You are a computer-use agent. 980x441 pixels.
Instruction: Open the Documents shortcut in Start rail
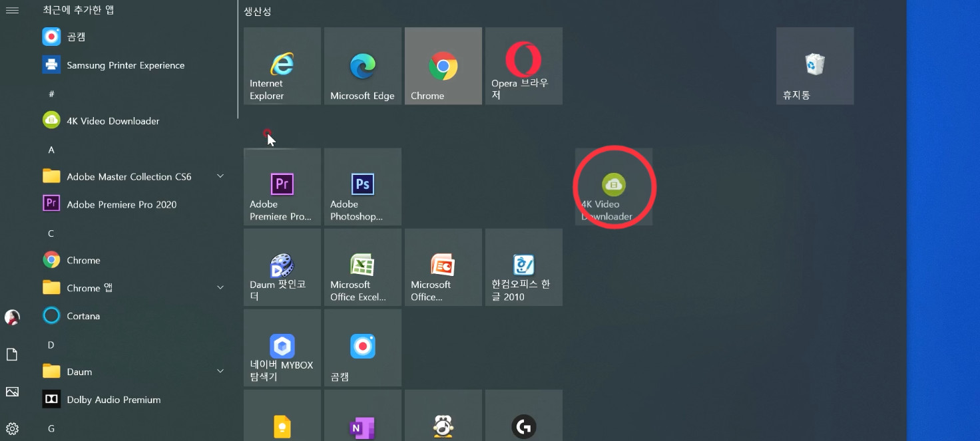coord(12,355)
